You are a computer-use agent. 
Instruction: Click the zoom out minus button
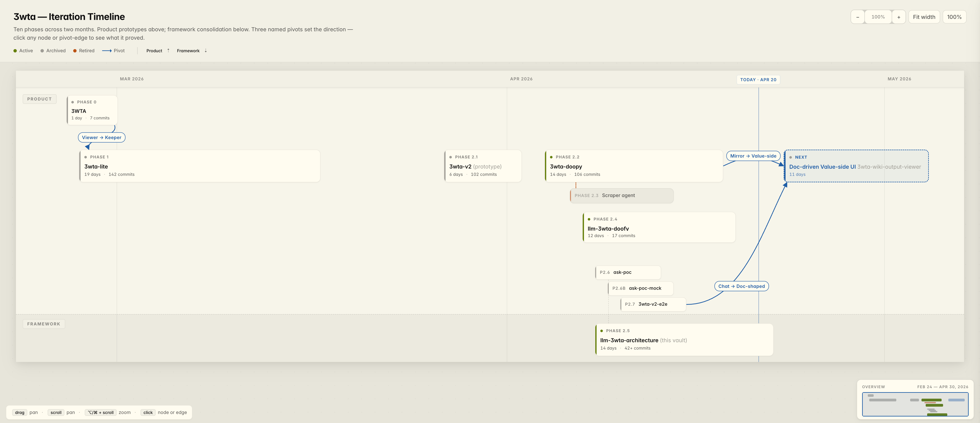click(x=857, y=17)
